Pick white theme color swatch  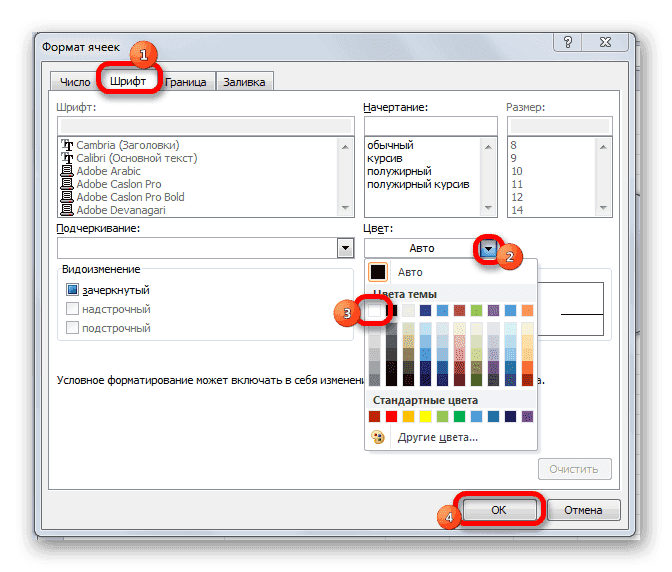374,310
